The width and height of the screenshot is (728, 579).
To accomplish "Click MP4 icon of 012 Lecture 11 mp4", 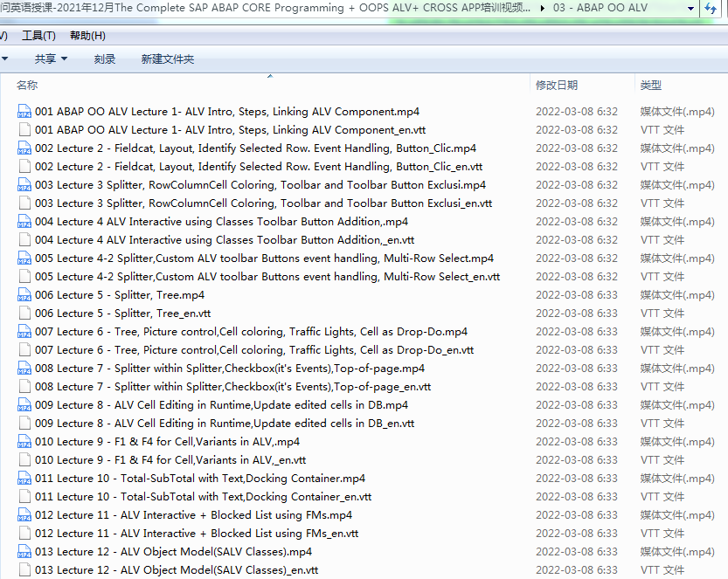I will [24, 514].
